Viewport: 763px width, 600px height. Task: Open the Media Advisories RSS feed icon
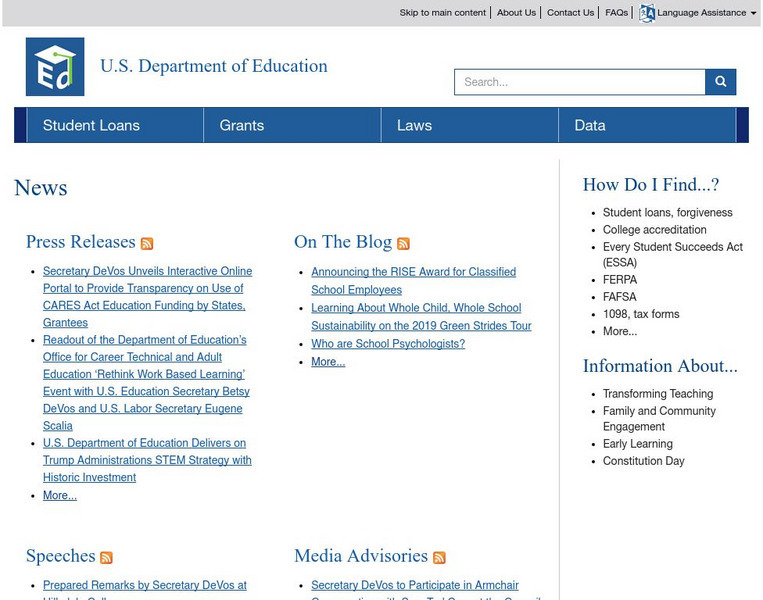[x=439, y=558]
